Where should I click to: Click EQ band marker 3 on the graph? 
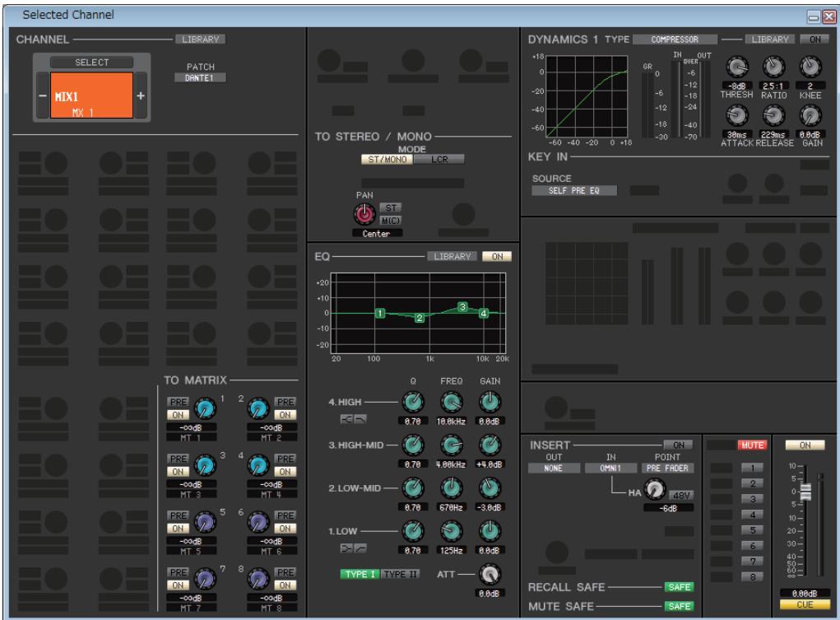click(462, 307)
